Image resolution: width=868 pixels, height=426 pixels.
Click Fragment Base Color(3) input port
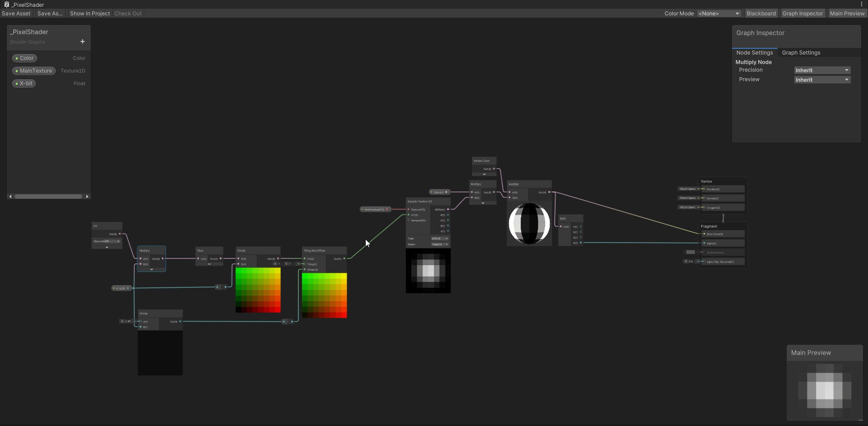[x=704, y=234]
